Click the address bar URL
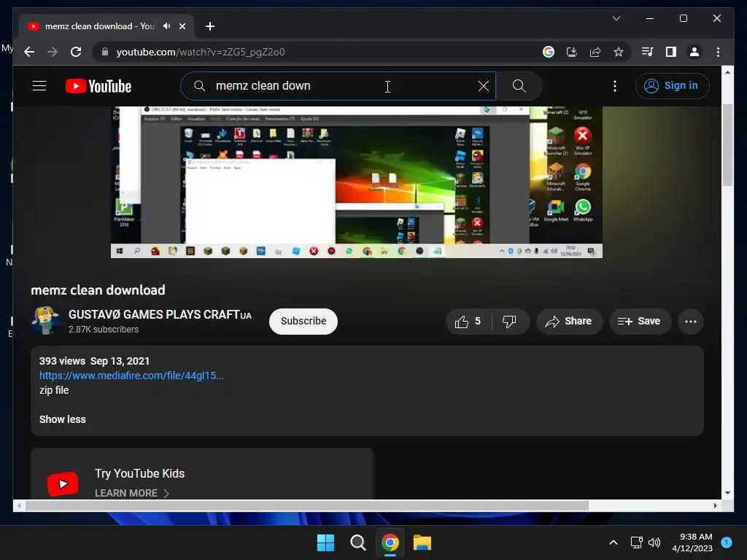The height and width of the screenshot is (560, 747). point(201,52)
